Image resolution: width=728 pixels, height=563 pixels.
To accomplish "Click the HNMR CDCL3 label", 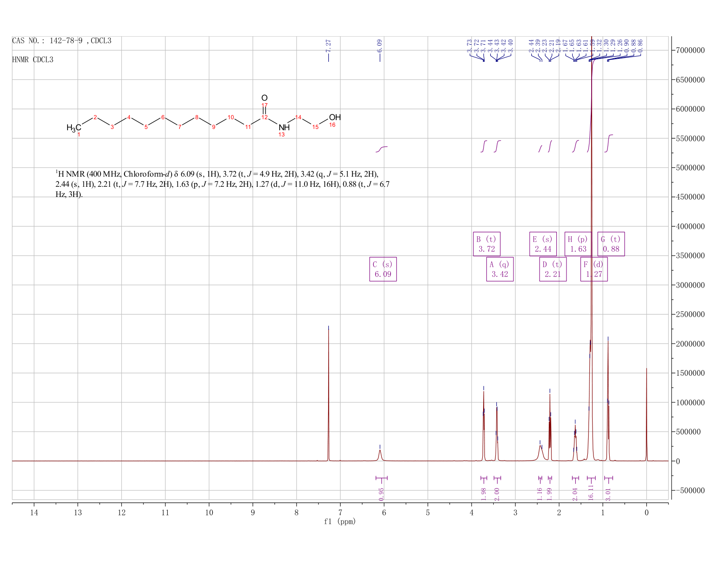I will click(33, 60).
